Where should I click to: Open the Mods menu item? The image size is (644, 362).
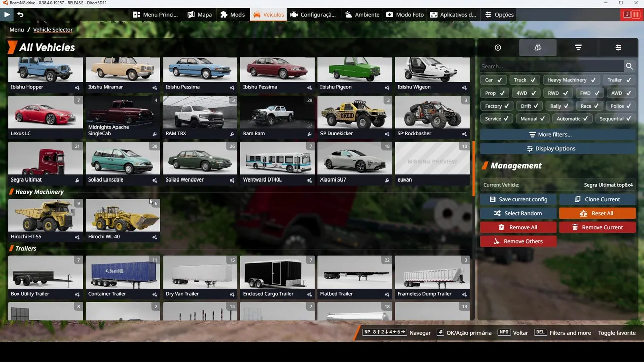tap(232, 15)
